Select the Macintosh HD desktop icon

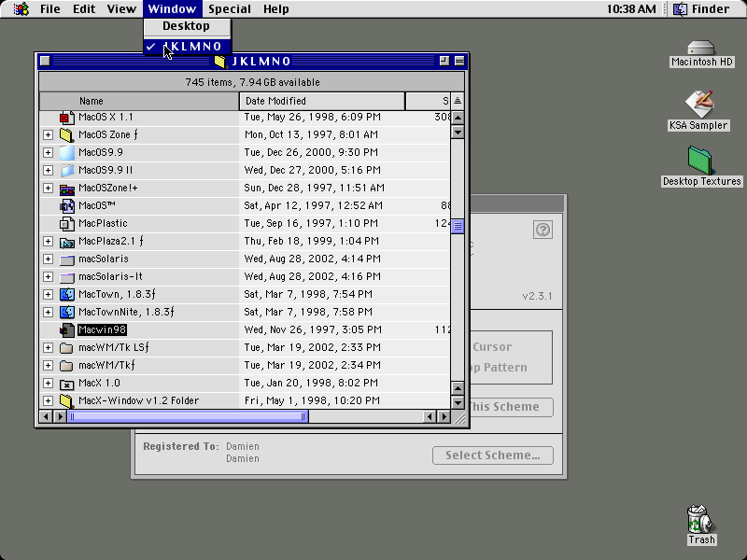pos(701,48)
